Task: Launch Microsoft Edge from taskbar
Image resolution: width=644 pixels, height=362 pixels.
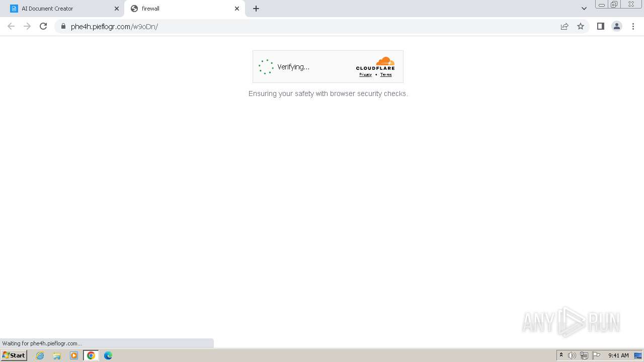Action: click(x=108, y=355)
